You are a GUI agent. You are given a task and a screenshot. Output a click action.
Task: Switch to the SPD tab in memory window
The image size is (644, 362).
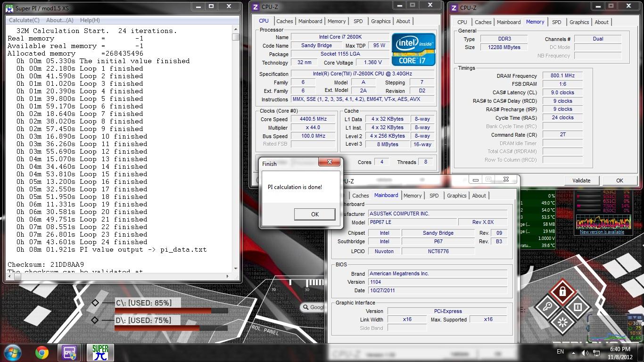click(x=557, y=22)
